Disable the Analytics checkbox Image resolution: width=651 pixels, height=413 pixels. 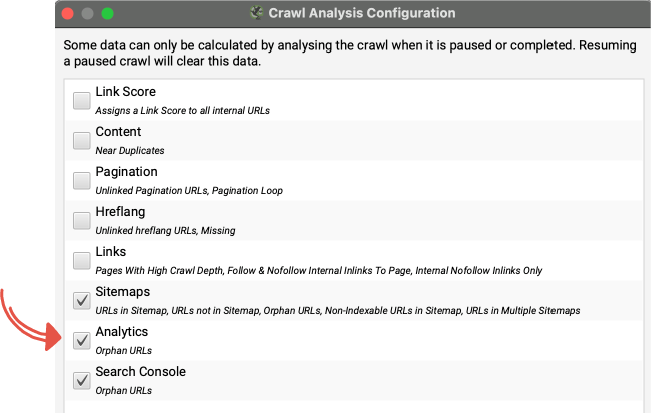(82, 340)
